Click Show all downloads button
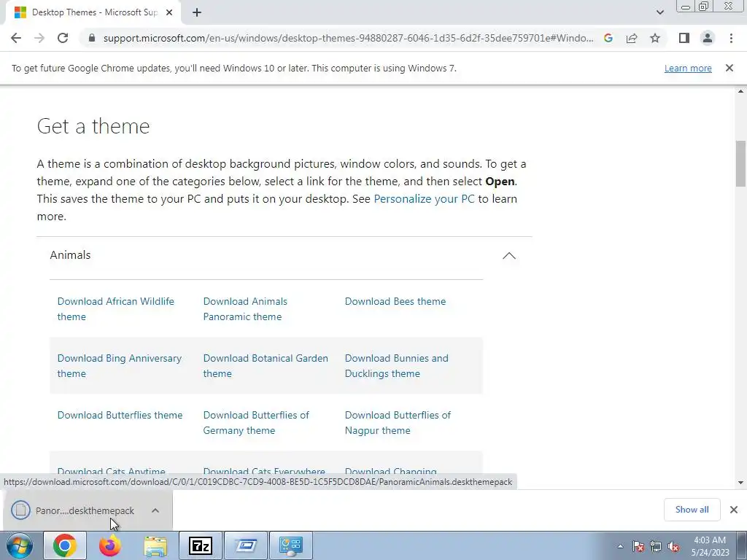The width and height of the screenshot is (747, 560). pos(692,510)
